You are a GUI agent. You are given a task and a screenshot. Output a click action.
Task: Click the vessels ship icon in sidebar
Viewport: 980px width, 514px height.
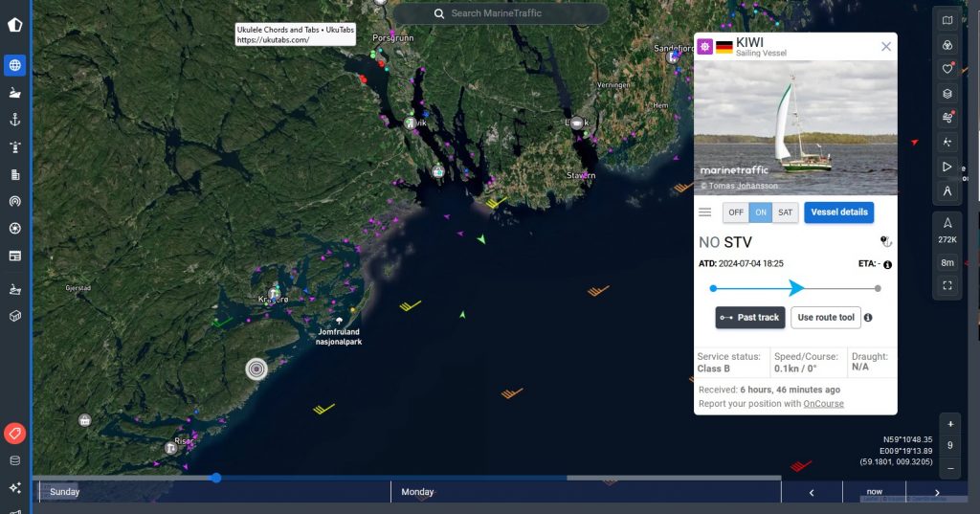(x=14, y=93)
